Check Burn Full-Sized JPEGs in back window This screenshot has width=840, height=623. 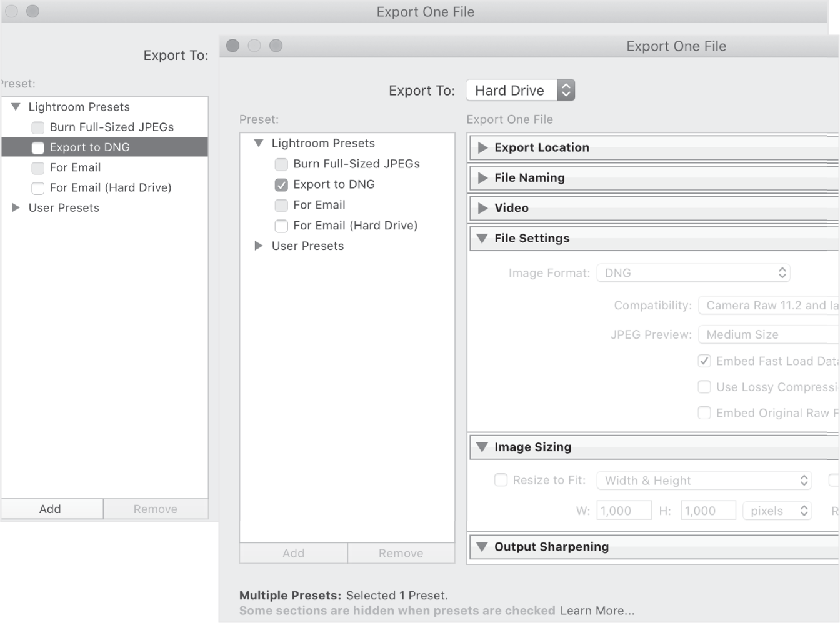coord(38,127)
